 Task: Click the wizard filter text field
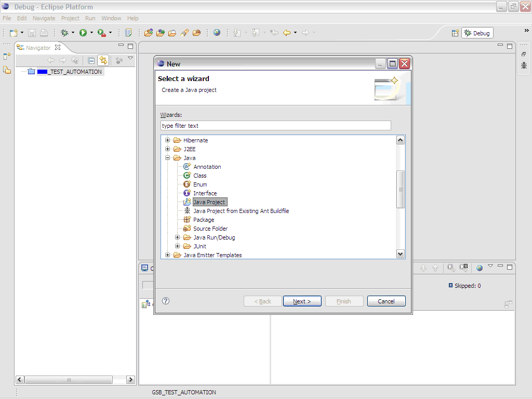(275, 126)
